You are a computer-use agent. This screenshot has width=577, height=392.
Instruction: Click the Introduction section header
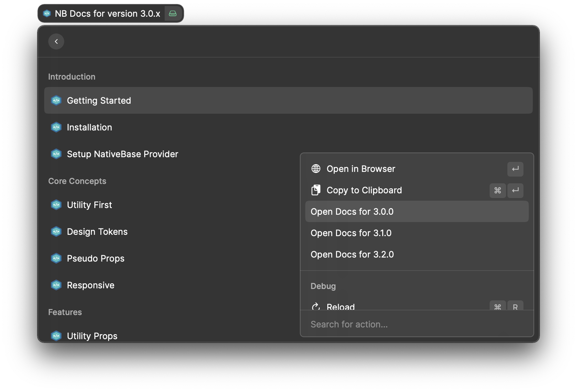point(72,77)
